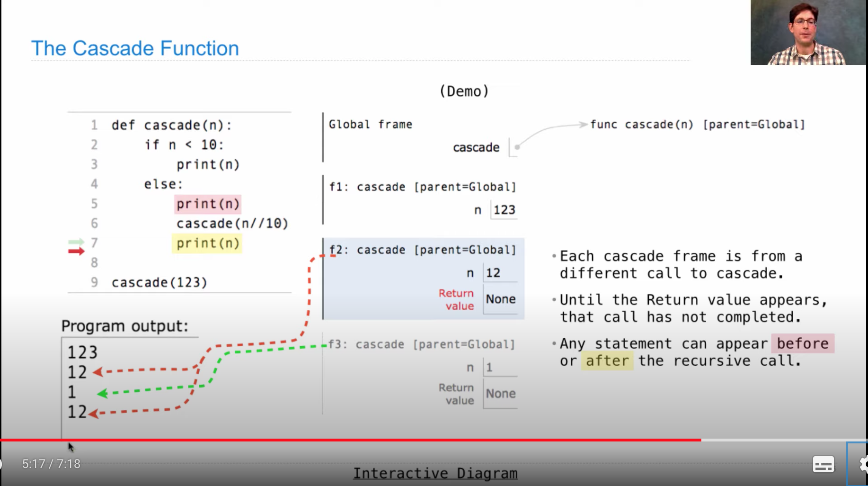Click the light green arrow beside line 7

click(76, 242)
